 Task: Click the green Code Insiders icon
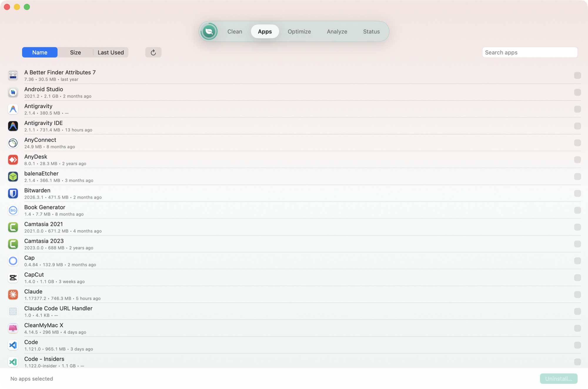(x=13, y=362)
